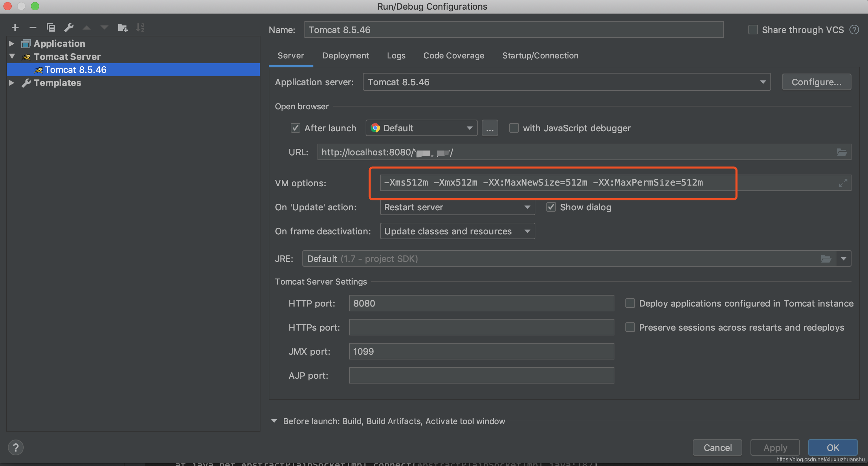The height and width of the screenshot is (466, 868).
Task: Expand the VM options editor
Action: point(843,183)
